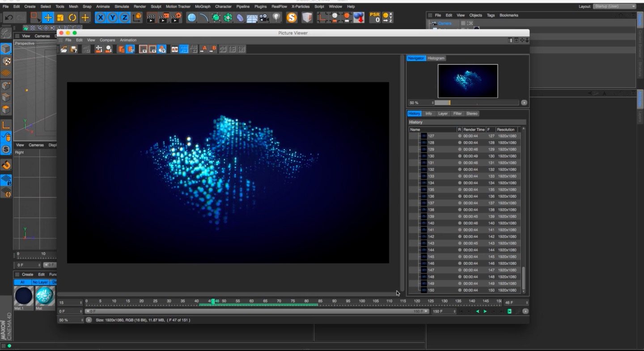Screen dimensions: 644x351
Task: Click green play forward button
Action: [485, 311]
